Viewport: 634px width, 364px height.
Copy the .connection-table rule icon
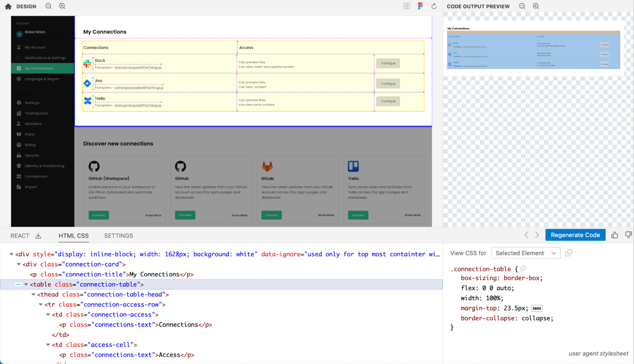(523, 269)
